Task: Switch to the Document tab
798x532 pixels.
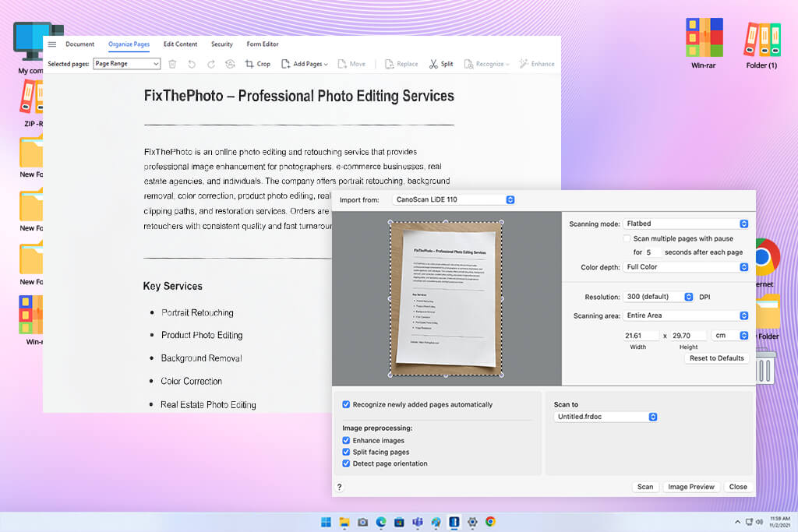Action: click(80, 44)
